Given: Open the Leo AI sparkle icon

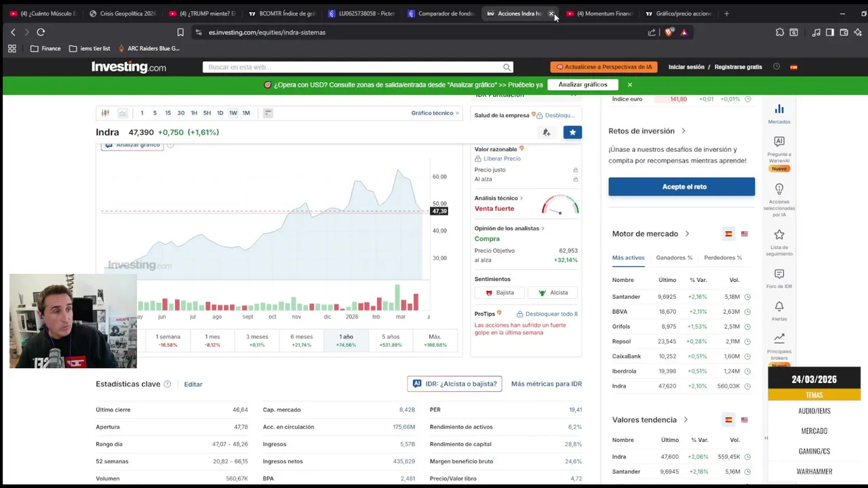Looking at the screenshot, I should point(858,32).
